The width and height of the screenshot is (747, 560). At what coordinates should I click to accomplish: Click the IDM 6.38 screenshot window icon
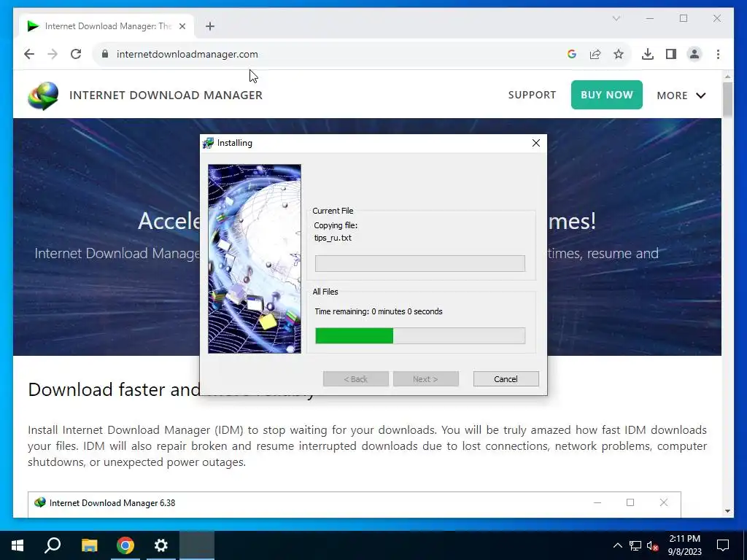pyautogui.click(x=40, y=502)
